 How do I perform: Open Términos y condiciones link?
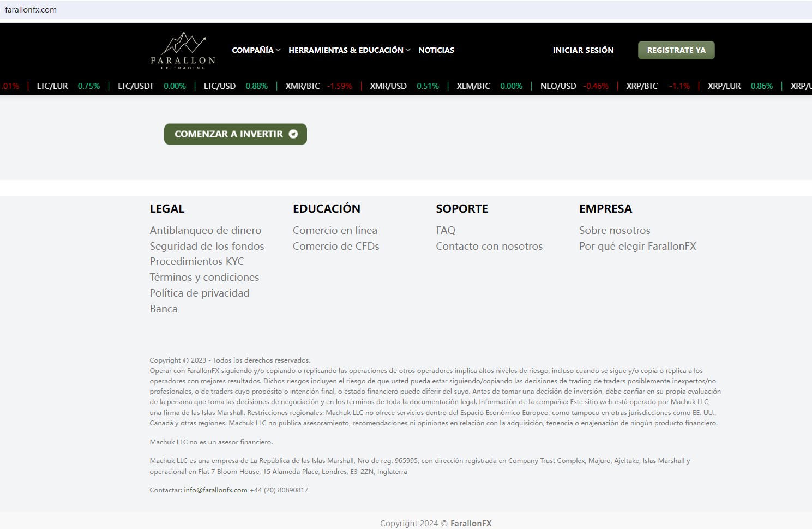coord(204,277)
